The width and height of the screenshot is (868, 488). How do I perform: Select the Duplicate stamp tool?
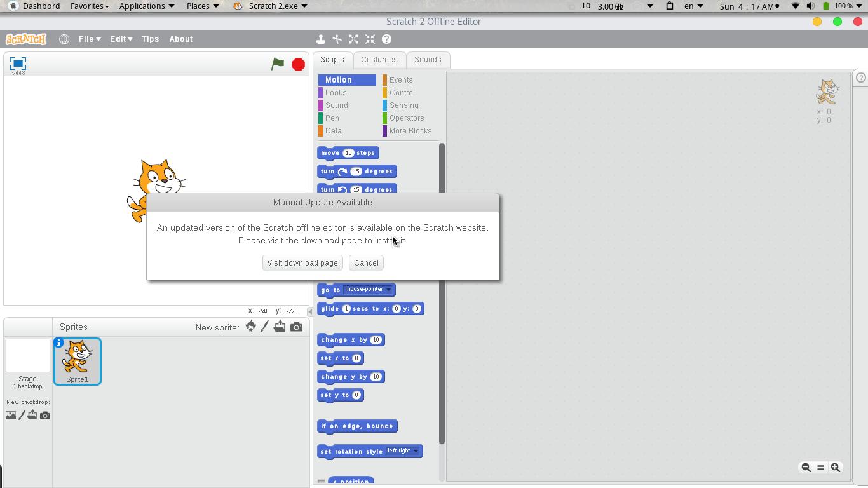pos(321,39)
